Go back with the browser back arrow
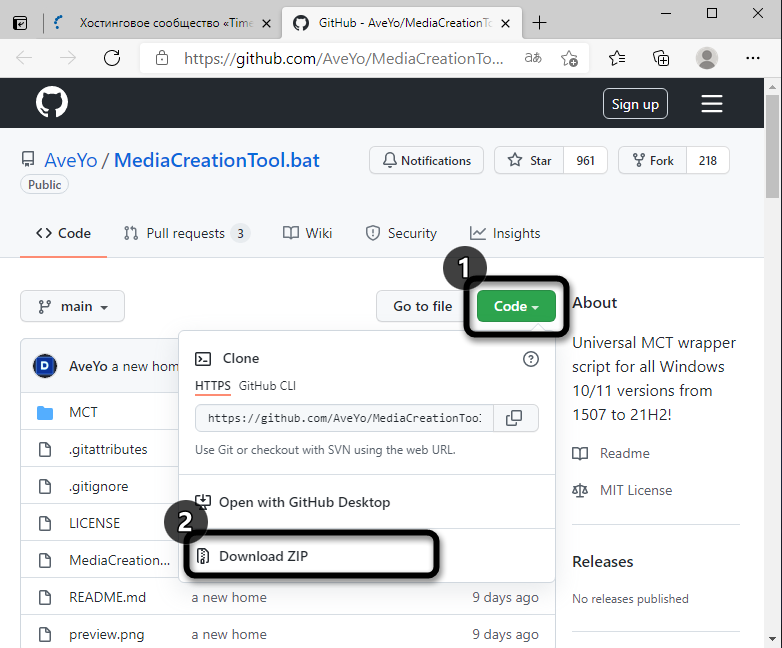 click(x=24, y=58)
